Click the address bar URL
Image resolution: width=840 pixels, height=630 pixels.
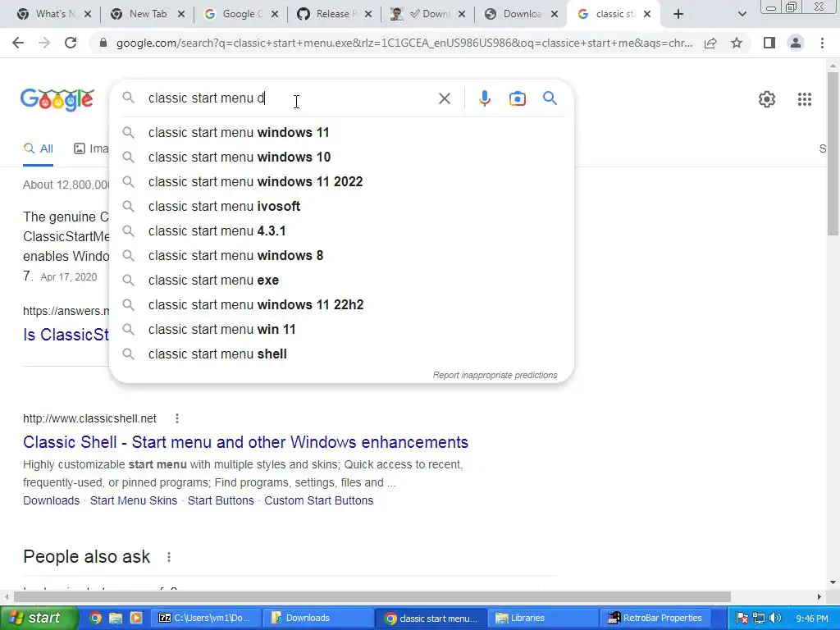tap(404, 43)
